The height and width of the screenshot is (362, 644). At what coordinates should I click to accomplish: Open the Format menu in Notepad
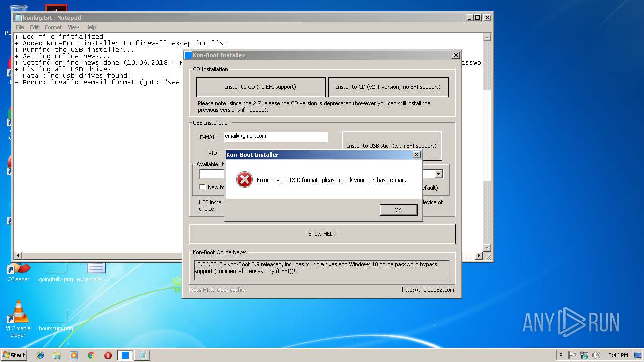click(53, 27)
